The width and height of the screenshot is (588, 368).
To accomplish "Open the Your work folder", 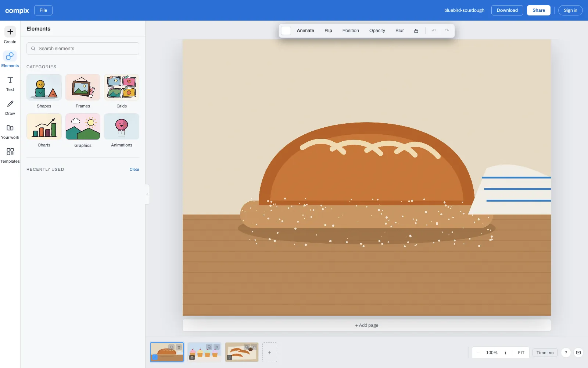I will (10, 131).
